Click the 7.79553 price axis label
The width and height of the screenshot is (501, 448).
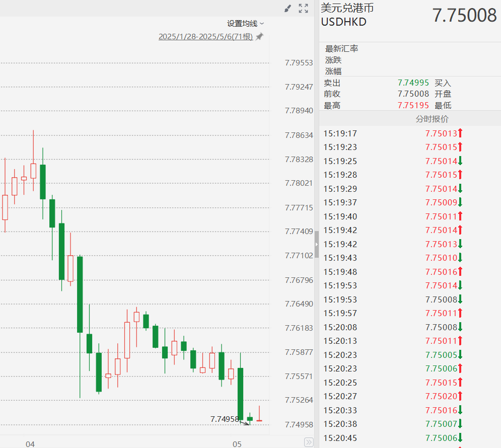pyautogui.click(x=299, y=63)
